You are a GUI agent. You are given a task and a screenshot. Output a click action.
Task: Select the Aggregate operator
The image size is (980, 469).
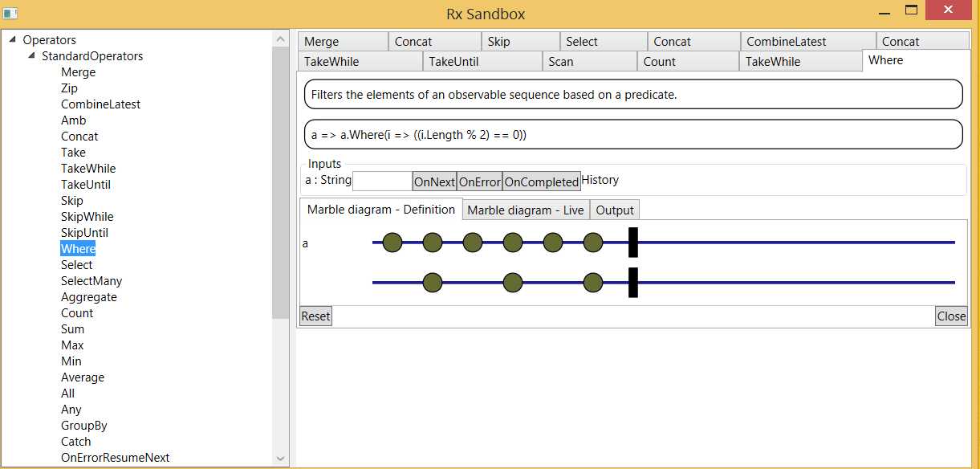88,297
